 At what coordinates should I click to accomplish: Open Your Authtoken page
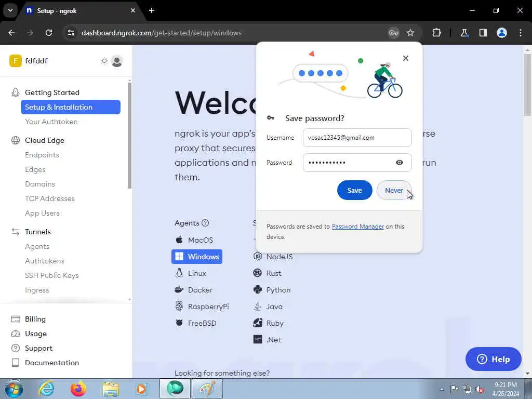pos(51,122)
